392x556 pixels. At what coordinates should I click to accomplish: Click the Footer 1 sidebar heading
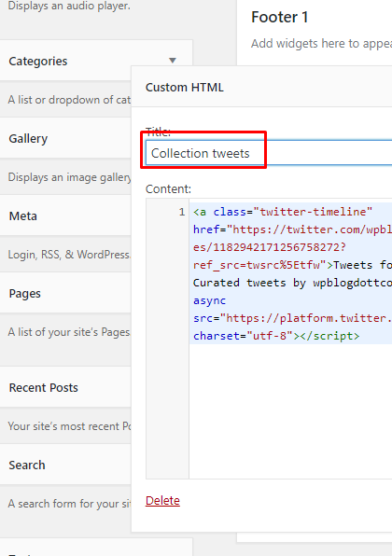click(x=280, y=17)
